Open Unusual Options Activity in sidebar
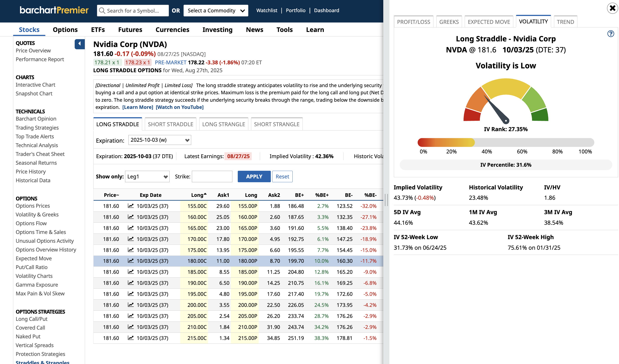619x364 pixels. click(x=45, y=241)
